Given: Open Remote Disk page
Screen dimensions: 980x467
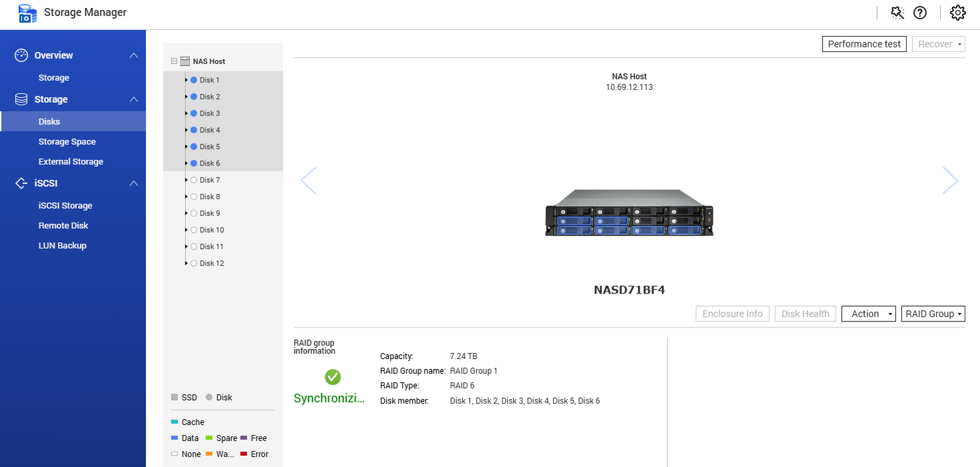Looking at the screenshot, I should (x=63, y=225).
